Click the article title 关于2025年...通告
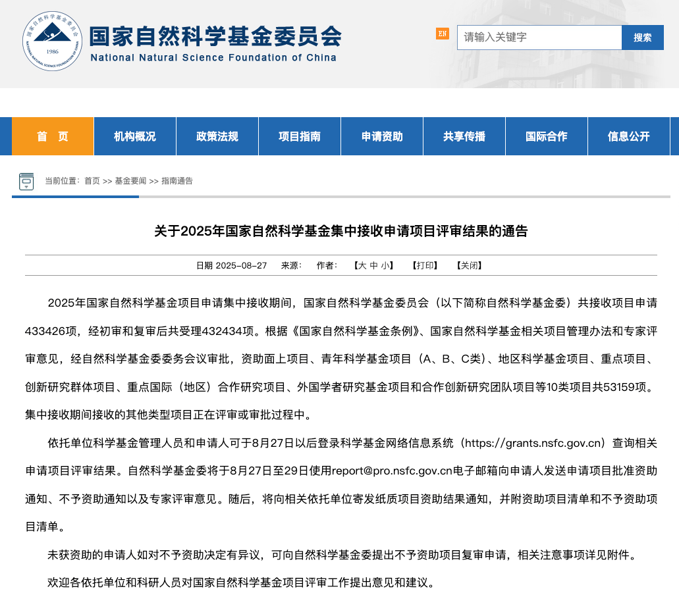 point(340,231)
